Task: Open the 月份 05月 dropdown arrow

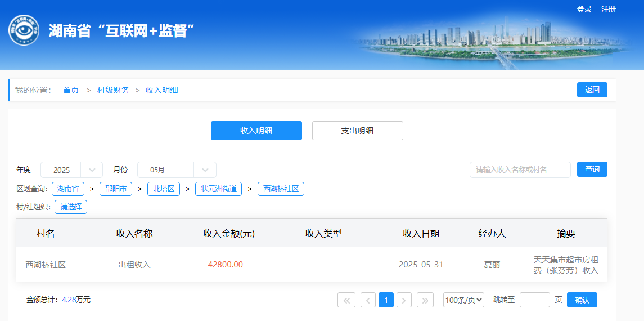Action: tap(205, 170)
